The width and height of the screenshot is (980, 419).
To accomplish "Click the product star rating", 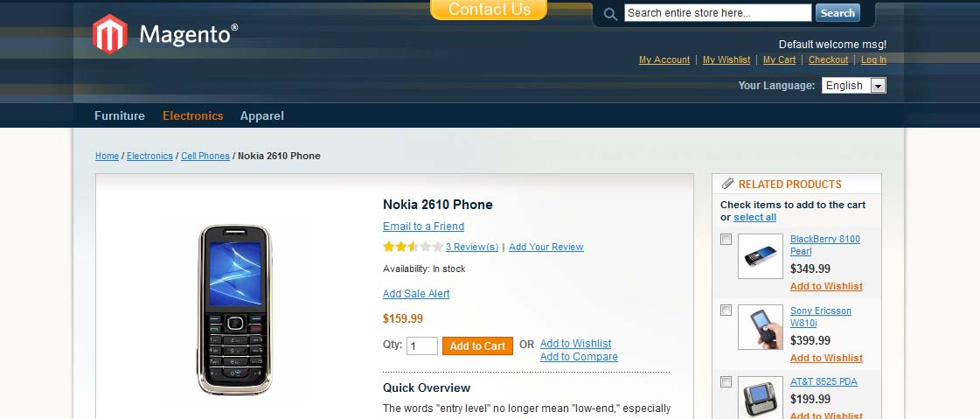I will [x=413, y=248].
